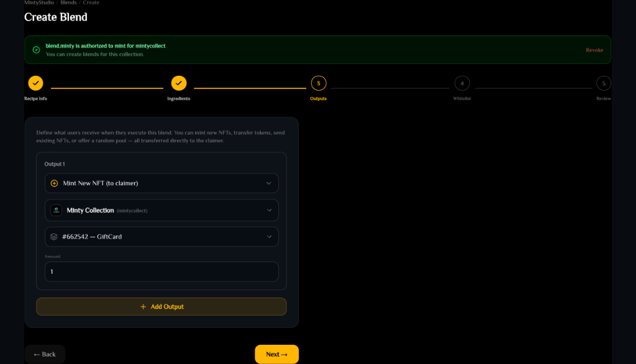The height and width of the screenshot is (364, 636).
Task: Revoke blend.minty mint authorization
Action: click(x=594, y=50)
